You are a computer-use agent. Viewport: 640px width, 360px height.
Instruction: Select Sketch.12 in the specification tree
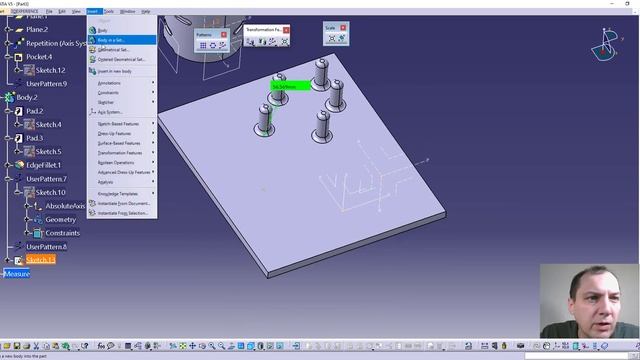(x=50, y=70)
